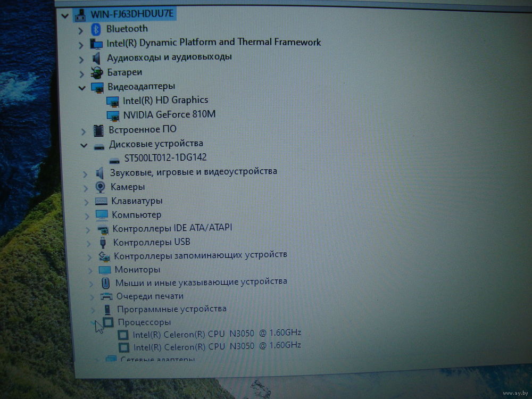Expand the Камеры category
Screen dimensions: 532x399
pos(86,189)
